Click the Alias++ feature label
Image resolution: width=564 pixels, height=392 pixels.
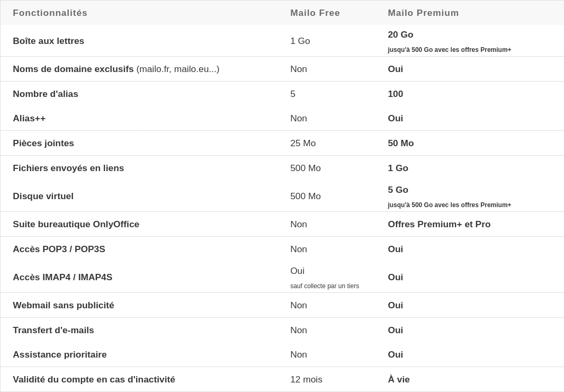29,118
